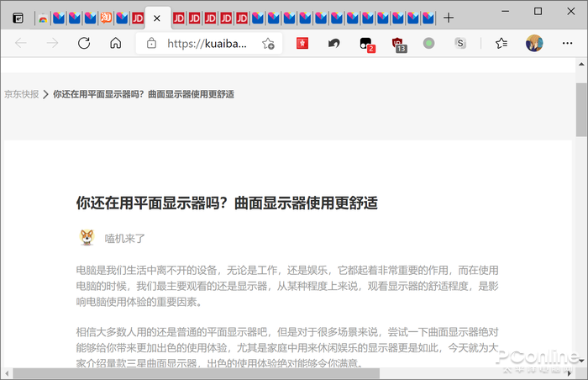This screenshot has width=588, height=380.
Task: Open the profile avatar menu
Action: [534, 43]
